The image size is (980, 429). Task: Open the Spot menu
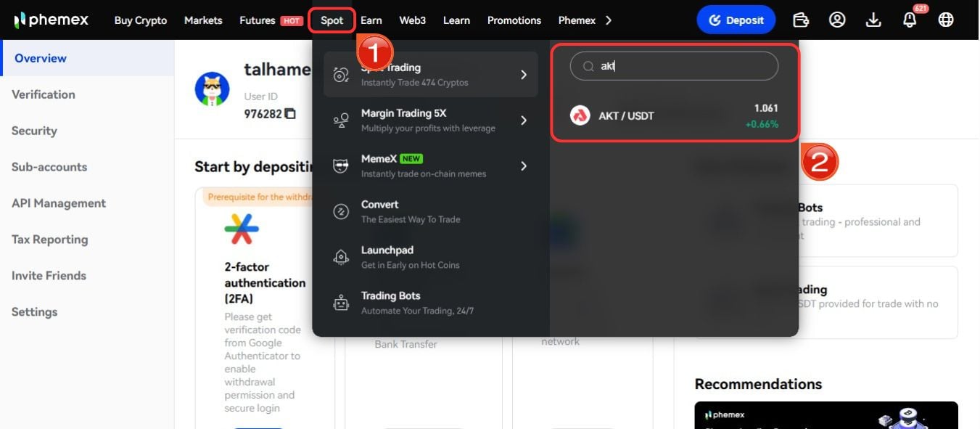(x=332, y=20)
